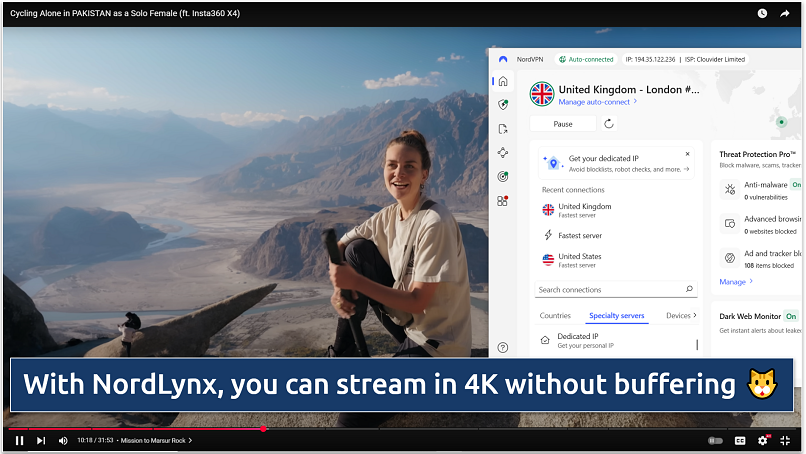Click the IP address info badge
The width and height of the screenshot is (806, 454).
tap(685, 60)
